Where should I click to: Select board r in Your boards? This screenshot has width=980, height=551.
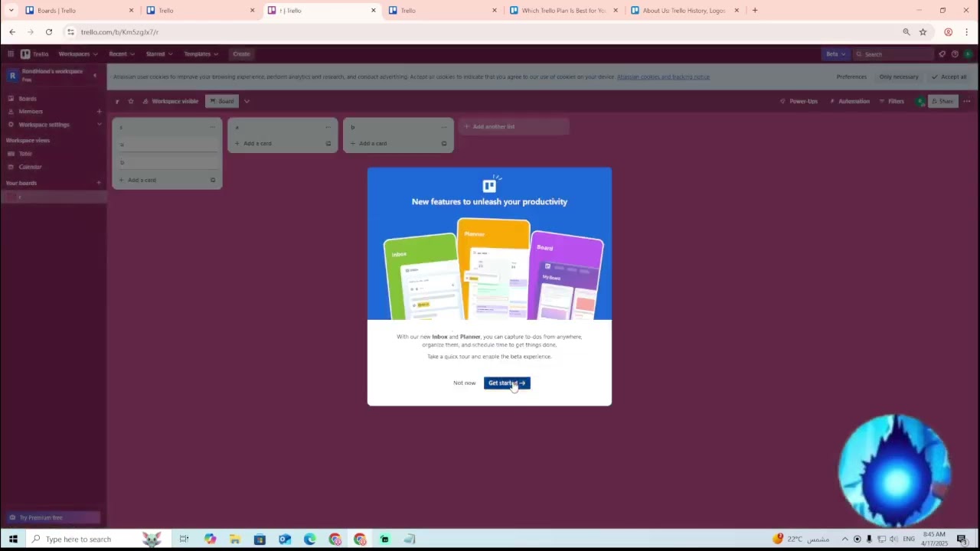[x=54, y=197]
